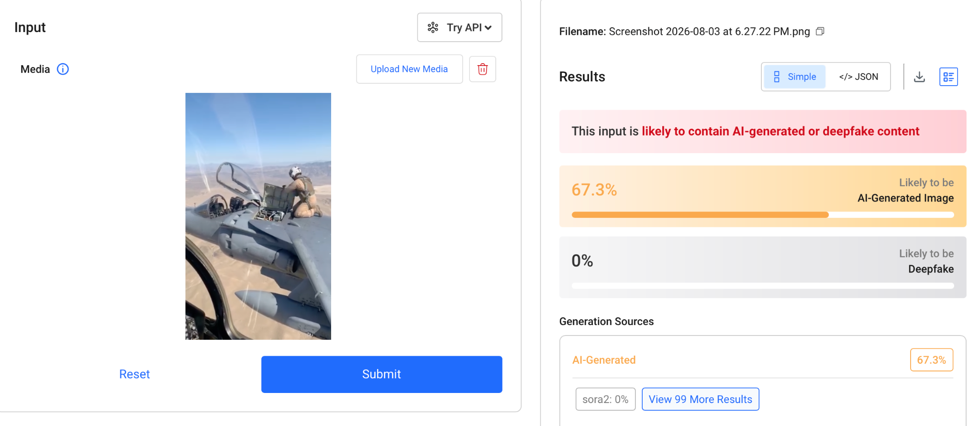Click the AI-Generated source label

pyautogui.click(x=604, y=360)
